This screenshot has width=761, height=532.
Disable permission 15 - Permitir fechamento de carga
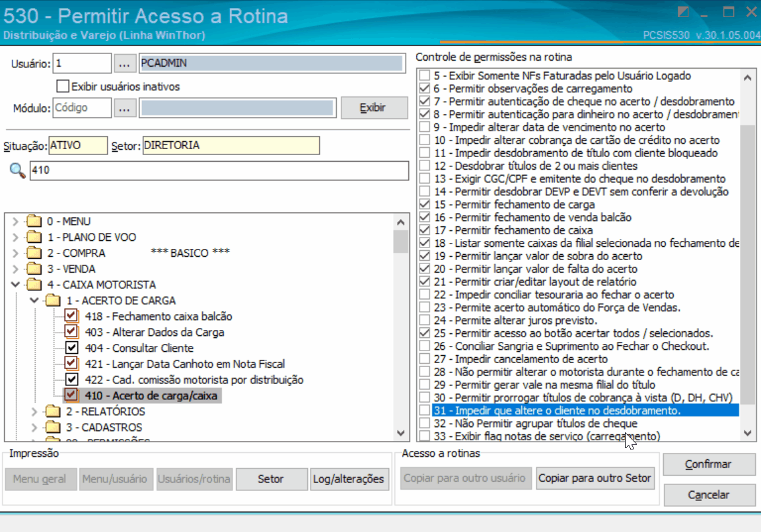click(425, 205)
